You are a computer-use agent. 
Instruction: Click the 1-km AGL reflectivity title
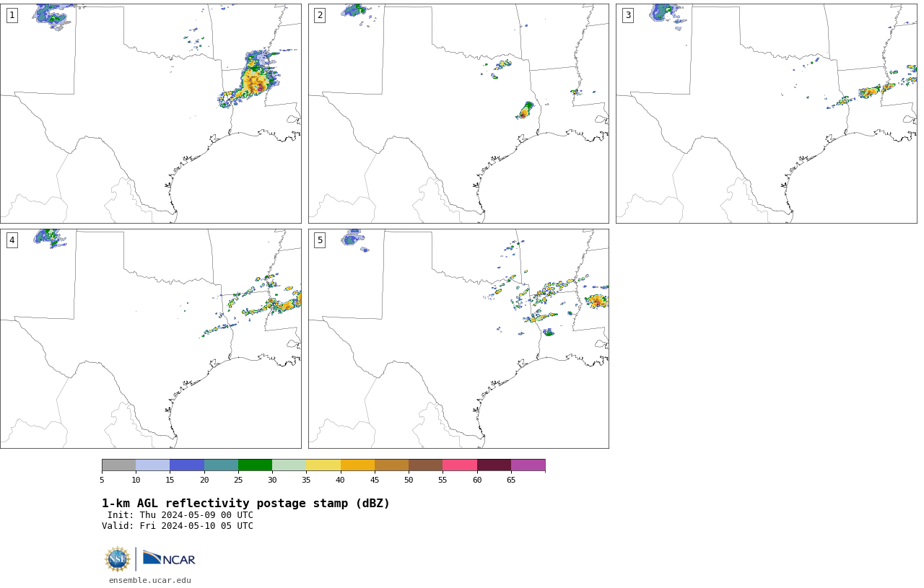point(245,504)
